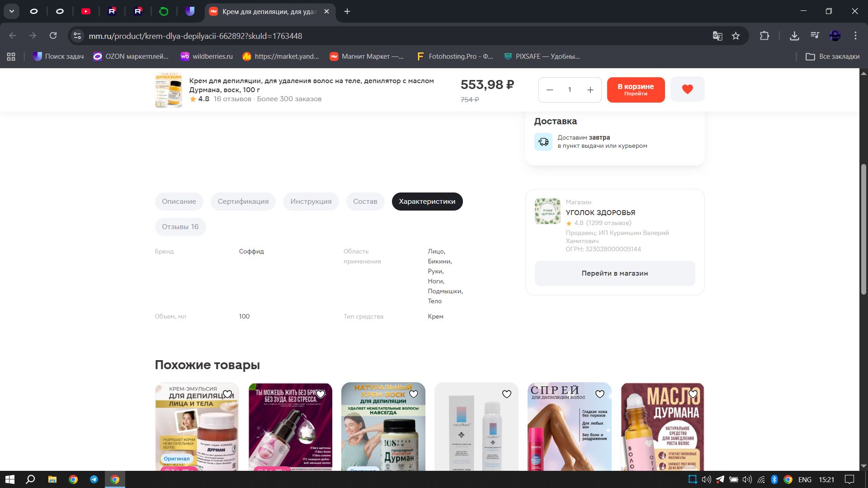Open the All bookmarks folder
This screenshot has width=868, height=488.
tap(833, 56)
